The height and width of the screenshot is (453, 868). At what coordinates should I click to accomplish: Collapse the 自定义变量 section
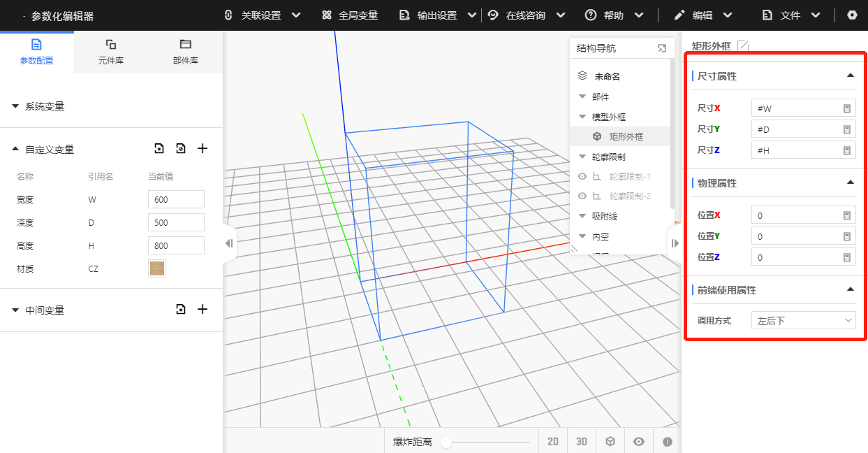(15, 149)
